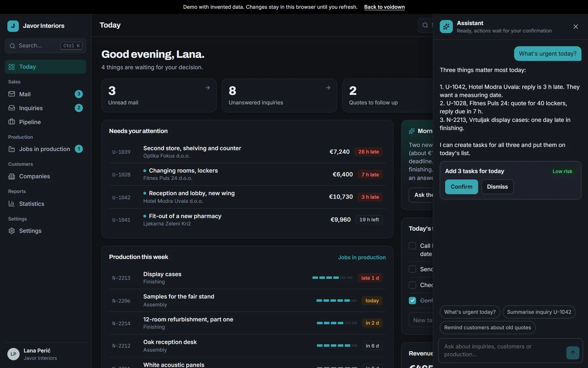Click the Display cases progress bar
The height and width of the screenshot is (368, 588).
pos(333,278)
